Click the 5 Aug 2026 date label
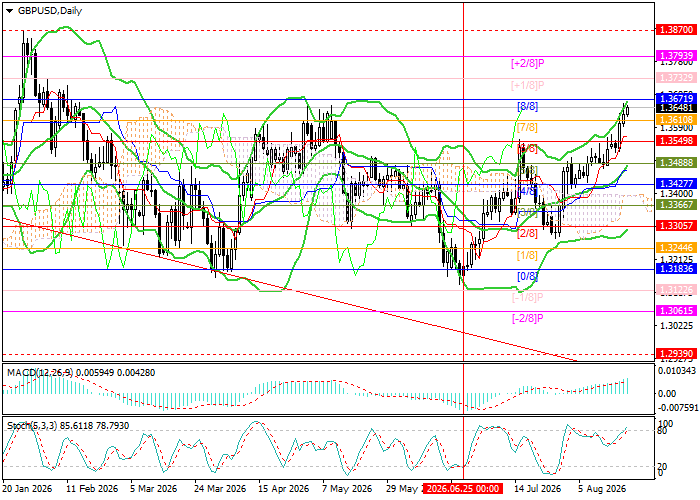Image resolution: width=700 pixels, height=500 pixels. [x=602, y=488]
